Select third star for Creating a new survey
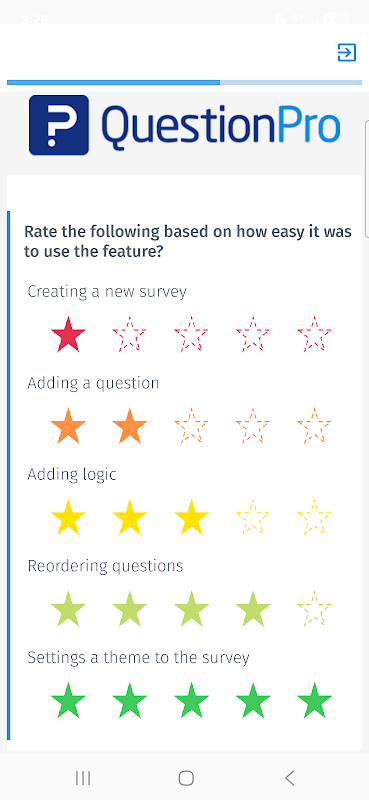 coord(191,334)
